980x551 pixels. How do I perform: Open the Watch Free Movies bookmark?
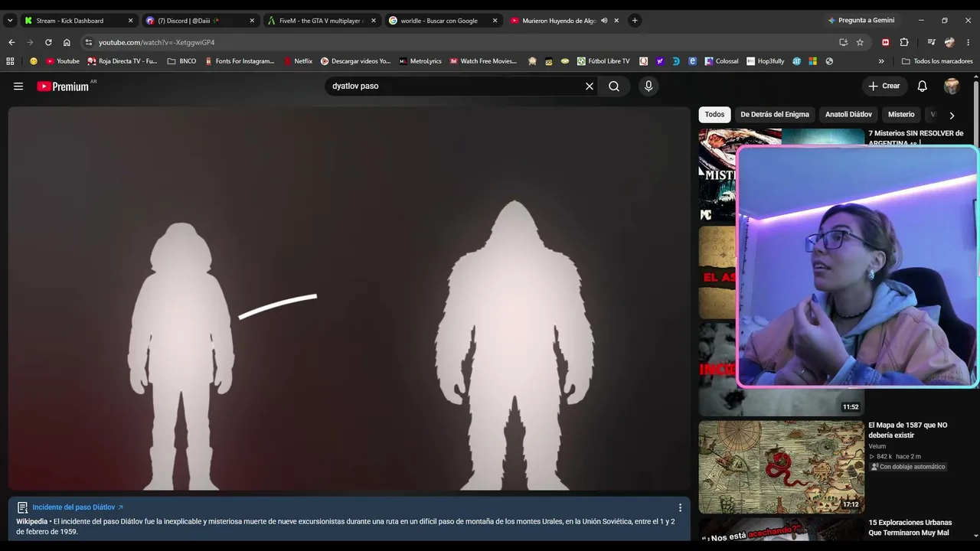pyautogui.click(x=482, y=61)
